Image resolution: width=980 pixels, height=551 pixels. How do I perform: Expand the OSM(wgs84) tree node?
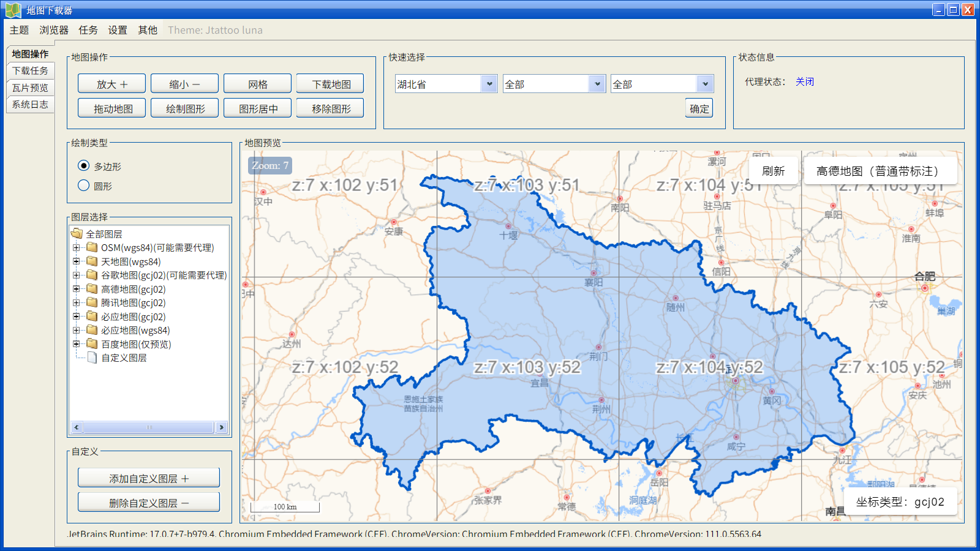tap(77, 248)
